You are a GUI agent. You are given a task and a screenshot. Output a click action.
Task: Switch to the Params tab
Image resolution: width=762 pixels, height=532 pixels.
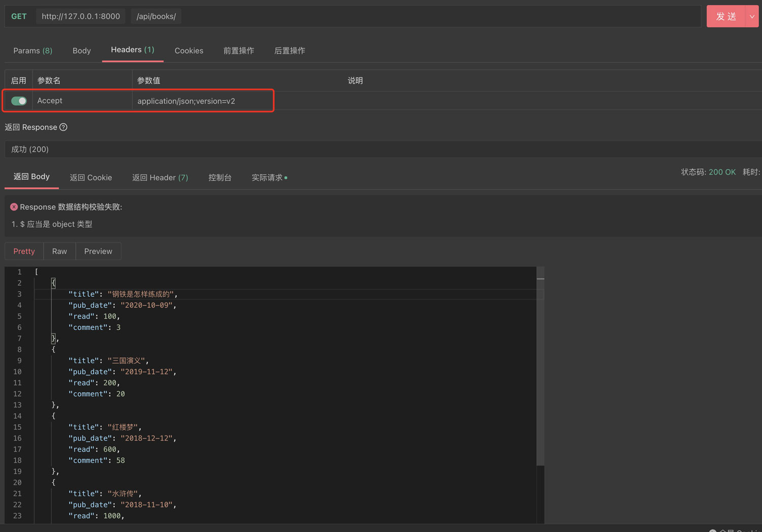[33, 51]
